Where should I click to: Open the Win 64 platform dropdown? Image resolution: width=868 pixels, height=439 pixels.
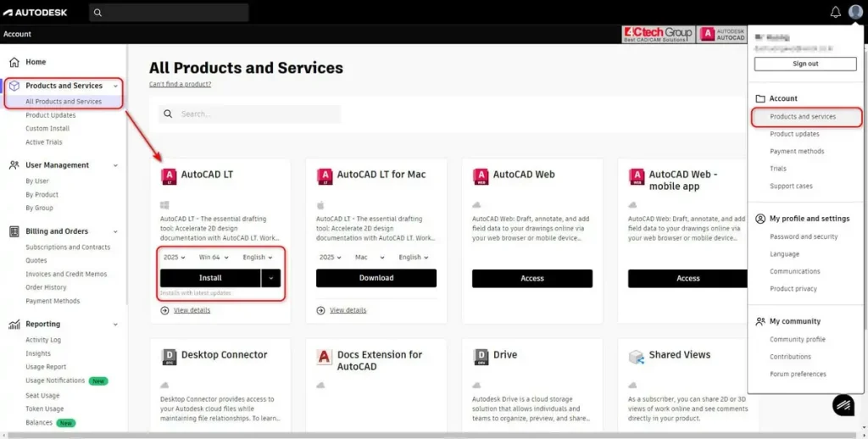coord(214,258)
